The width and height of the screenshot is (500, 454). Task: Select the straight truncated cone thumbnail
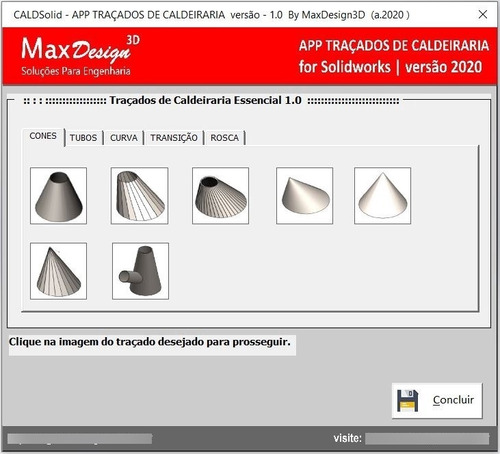click(58, 196)
